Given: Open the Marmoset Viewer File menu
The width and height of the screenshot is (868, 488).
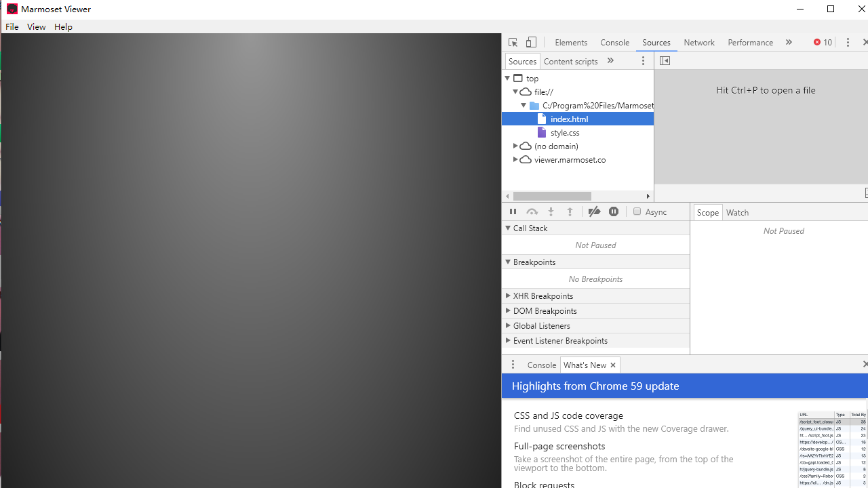Looking at the screenshot, I should [x=12, y=26].
